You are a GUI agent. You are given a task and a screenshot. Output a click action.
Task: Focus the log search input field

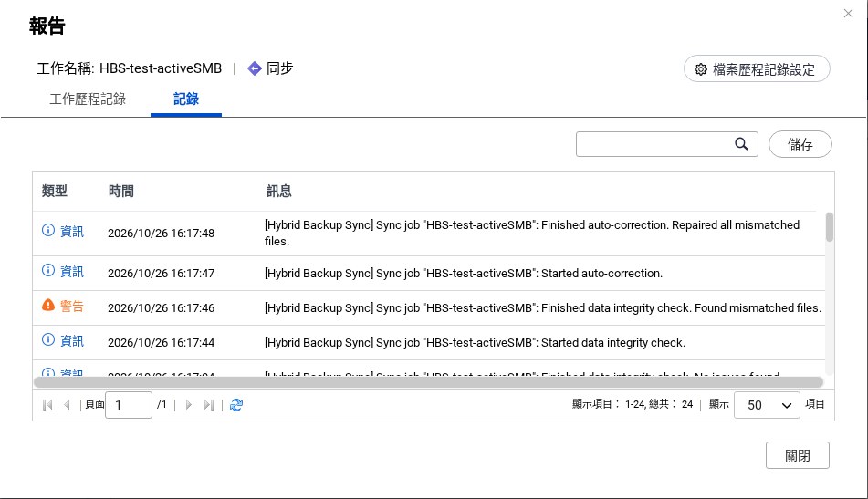pyautogui.click(x=666, y=144)
